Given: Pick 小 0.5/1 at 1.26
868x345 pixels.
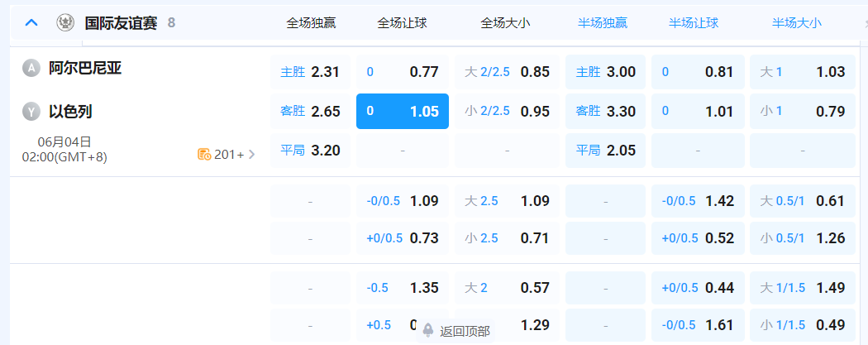Looking at the screenshot, I should point(803,238).
